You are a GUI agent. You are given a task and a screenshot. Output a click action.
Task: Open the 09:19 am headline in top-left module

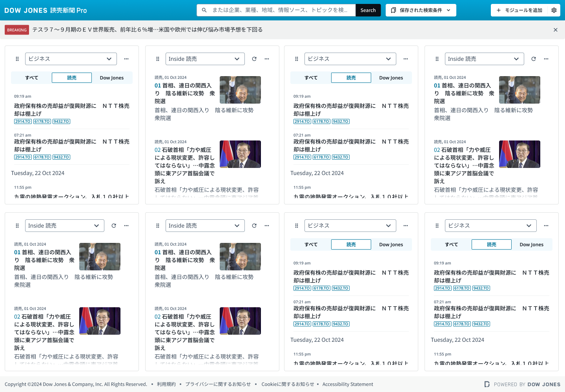pos(72,110)
